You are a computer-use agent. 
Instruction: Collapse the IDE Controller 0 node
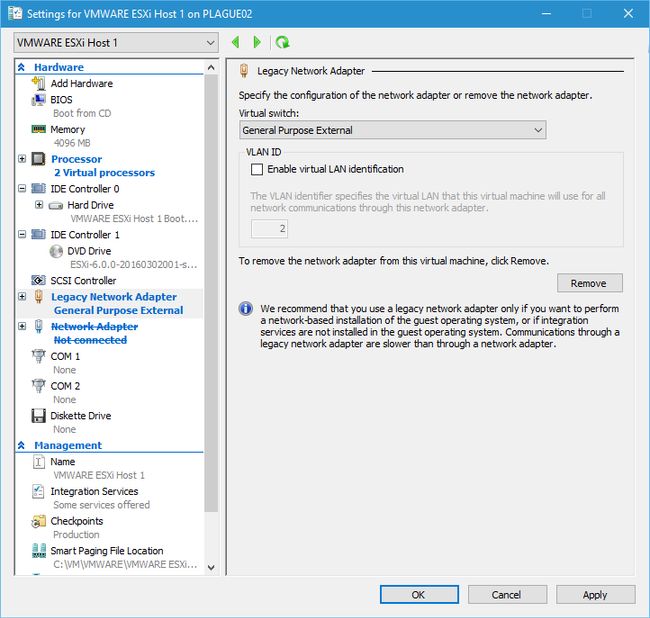tap(22, 189)
